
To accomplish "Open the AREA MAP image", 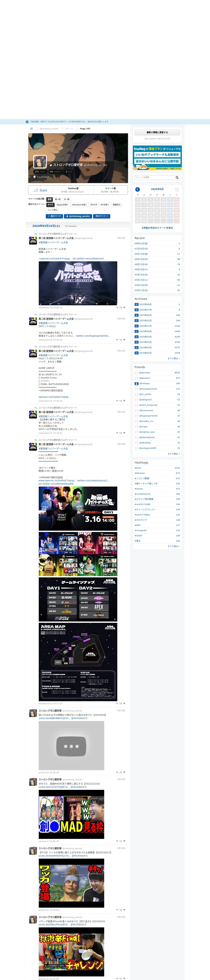I will tap(78, 662).
